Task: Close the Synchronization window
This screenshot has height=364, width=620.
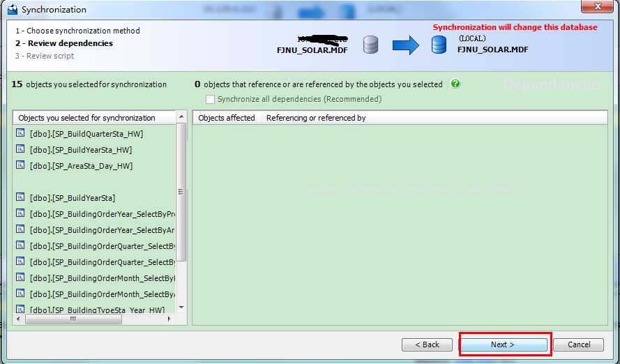Action: (597, 6)
